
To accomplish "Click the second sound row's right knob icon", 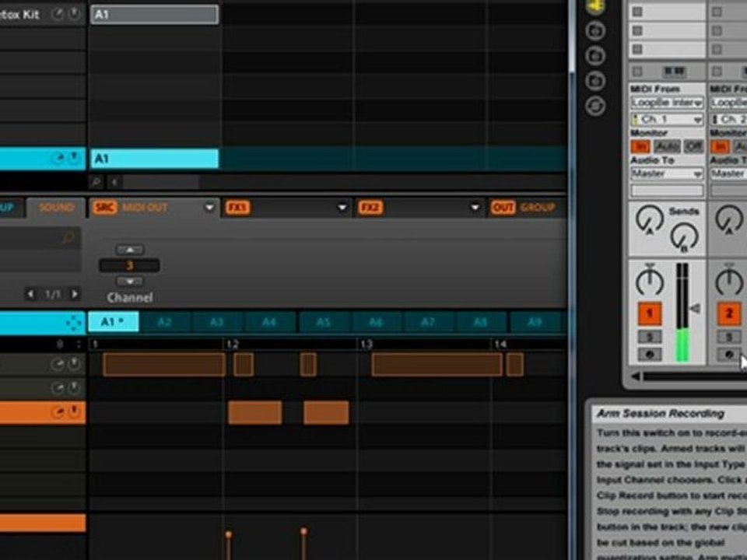I will coord(74,388).
